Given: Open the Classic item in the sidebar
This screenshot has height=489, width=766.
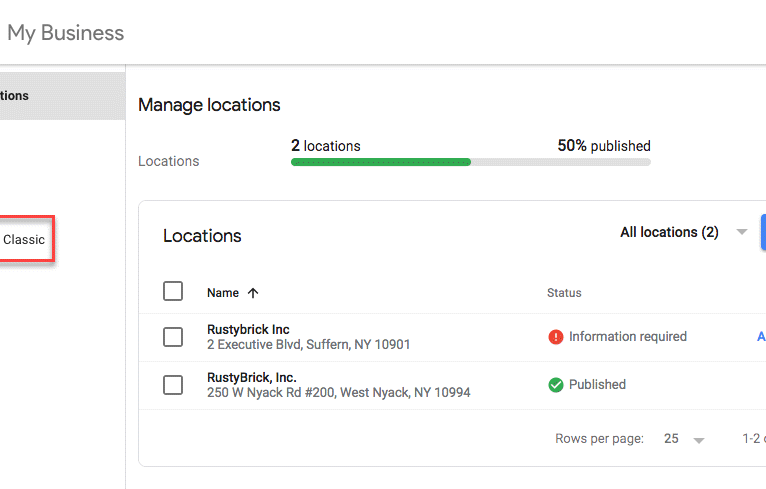Looking at the screenshot, I should pyautogui.click(x=24, y=240).
